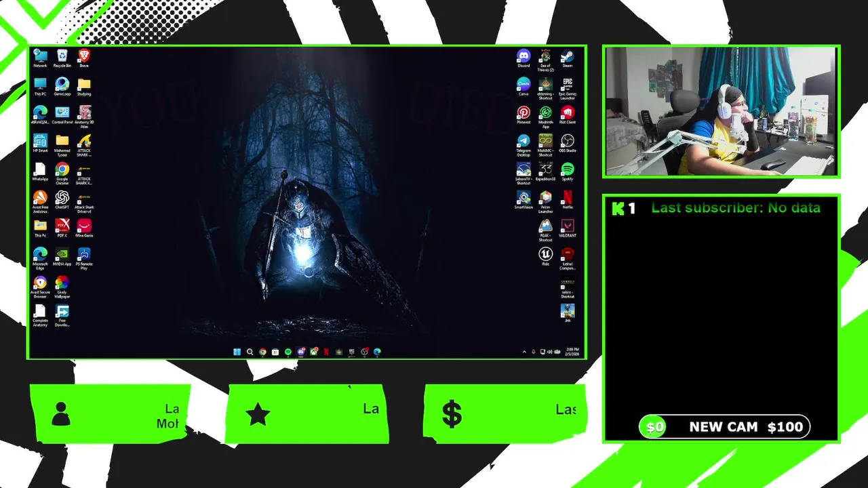The width and height of the screenshot is (868, 488).
Task: Launch the Riot Client desktop shortcut
Action: pos(568,115)
